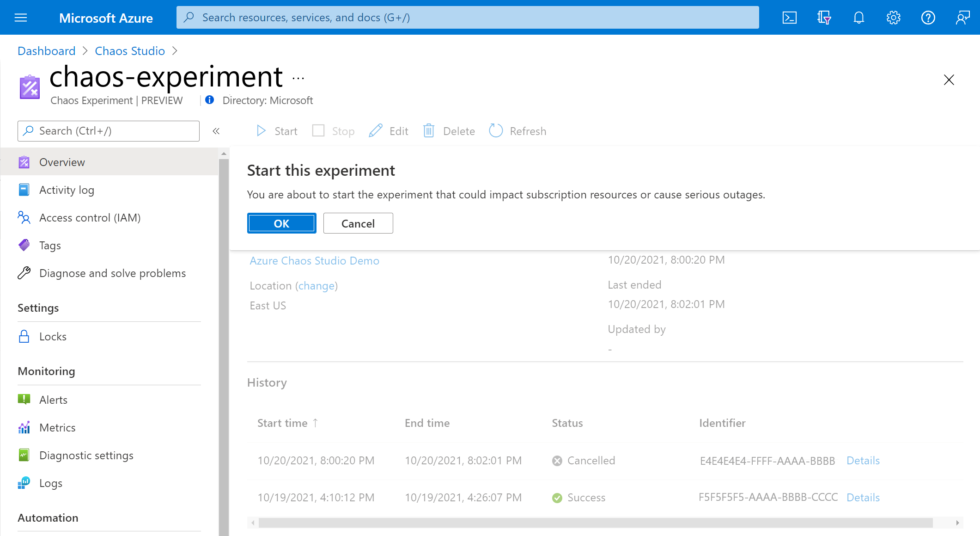This screenshot has height=536, width=980.
Task: Click OK to confirm start experiment
Action: 281,223
